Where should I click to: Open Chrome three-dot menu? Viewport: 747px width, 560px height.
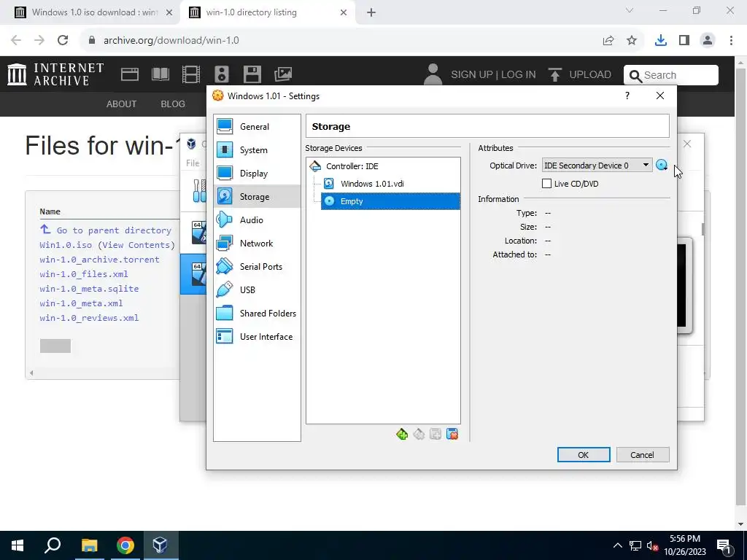click(x=731, y=41)
